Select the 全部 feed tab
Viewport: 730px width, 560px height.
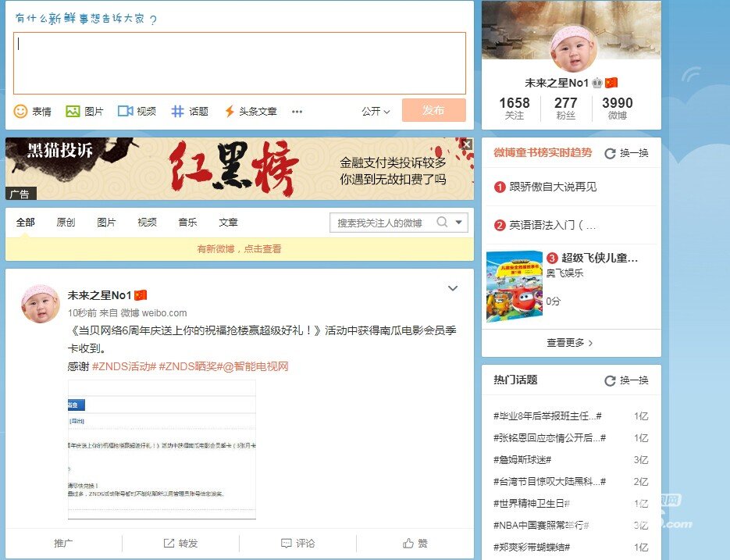(25, 223)
